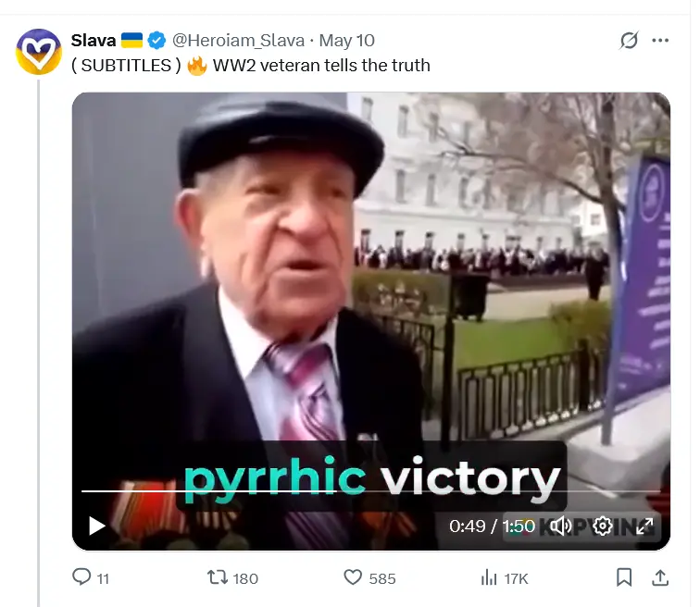The height and width of the screenshot is (607, 700).
Task: Open video settings gear icon
Action: (x=602, y=526)
